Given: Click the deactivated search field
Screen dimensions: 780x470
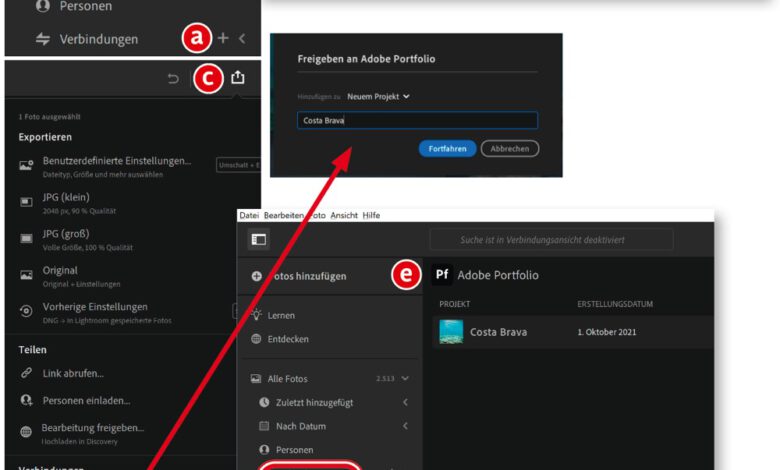Looking at the screenshot, I should [552, 240].
